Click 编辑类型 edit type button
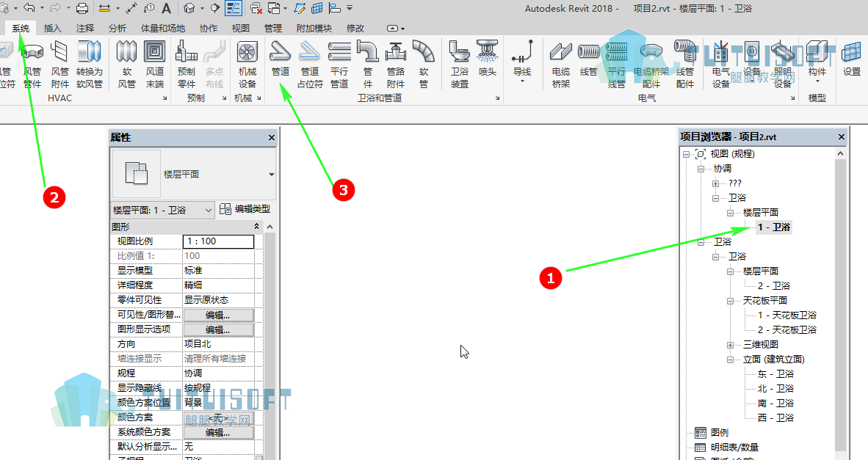The image size is (868, 460). tap(245, 209)
